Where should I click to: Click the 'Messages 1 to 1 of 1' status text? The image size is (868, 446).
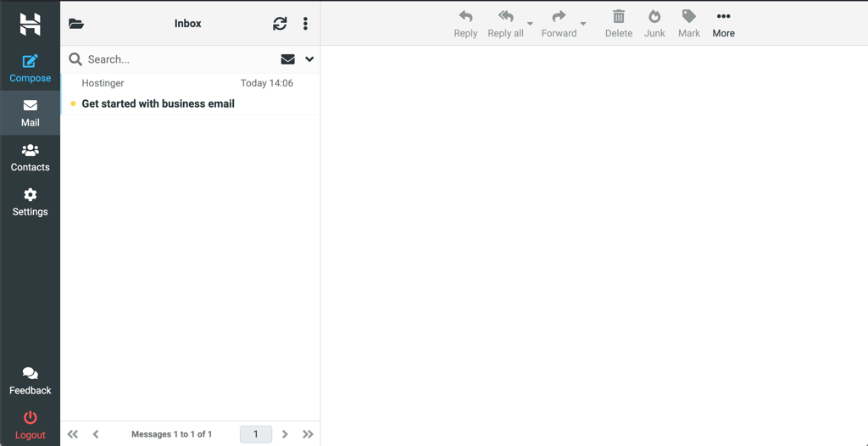coord(171,434)
